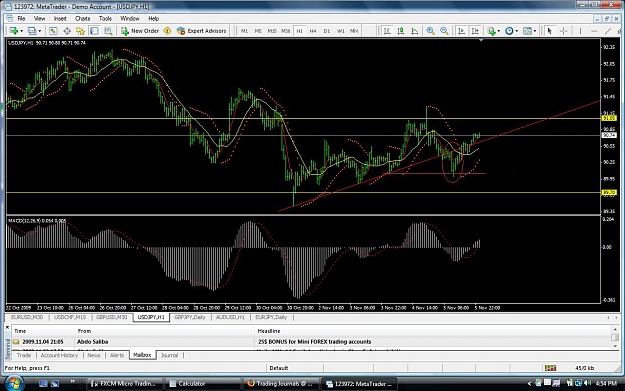The height and width of the screenshot is (391, 625).
Task: Open the View menu
Action: pyautogui.click(x=39, y=18)
